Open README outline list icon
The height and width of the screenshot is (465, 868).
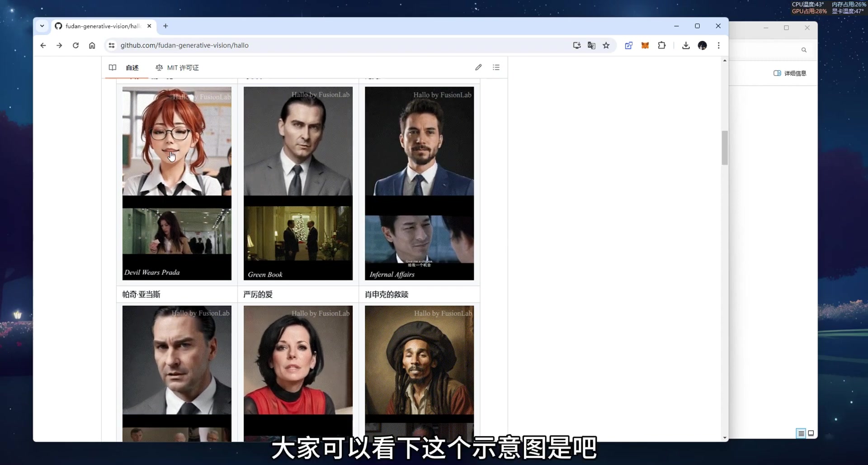point(496,67)
